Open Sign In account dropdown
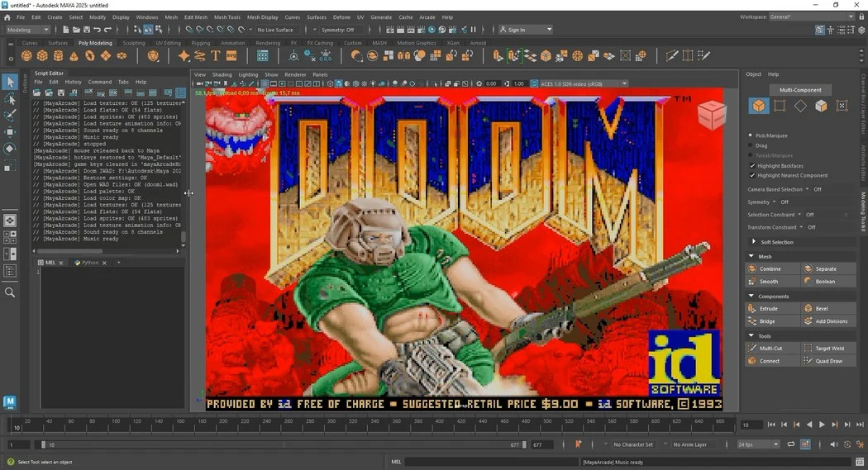This screenshot has width=868, height=470. (525, 30)
